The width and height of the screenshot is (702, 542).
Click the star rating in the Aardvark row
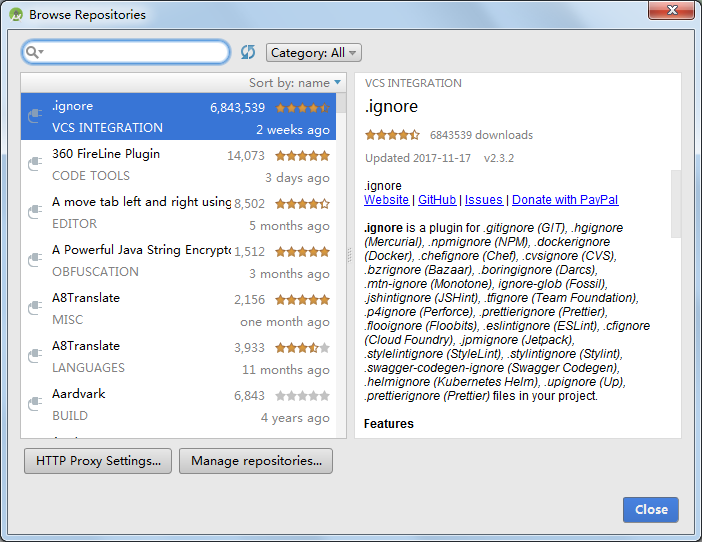(x=303, y=396)
